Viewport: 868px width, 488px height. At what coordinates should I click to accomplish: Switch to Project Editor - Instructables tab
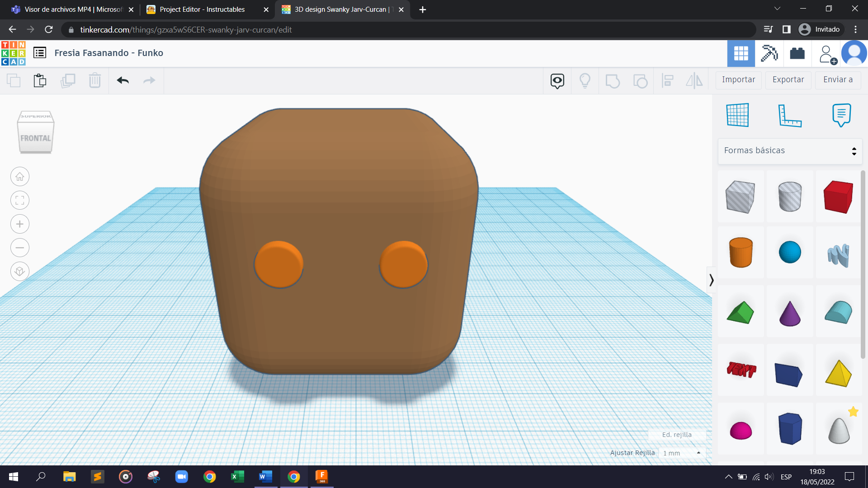(202, 9)
